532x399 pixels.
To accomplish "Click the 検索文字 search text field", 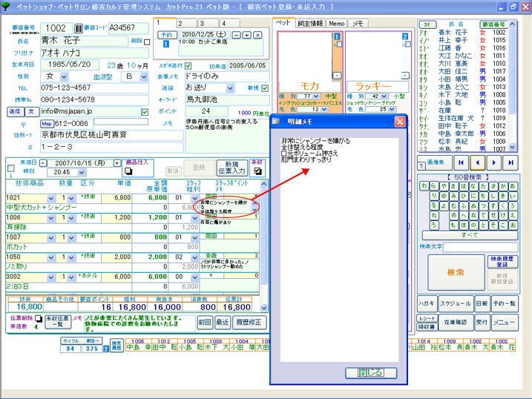I will (480, 247).
